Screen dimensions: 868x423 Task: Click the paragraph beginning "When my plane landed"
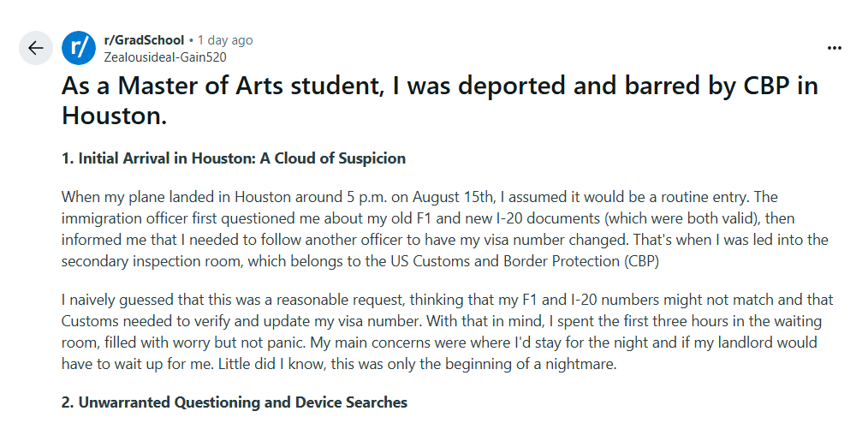(445, 229)
